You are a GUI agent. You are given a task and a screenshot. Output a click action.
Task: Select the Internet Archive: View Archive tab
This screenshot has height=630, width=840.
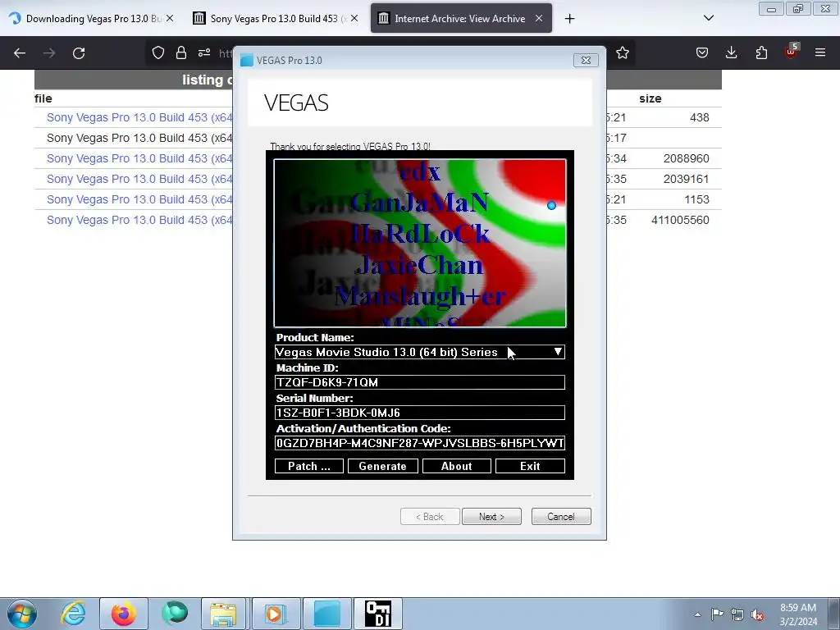(461, 18)
